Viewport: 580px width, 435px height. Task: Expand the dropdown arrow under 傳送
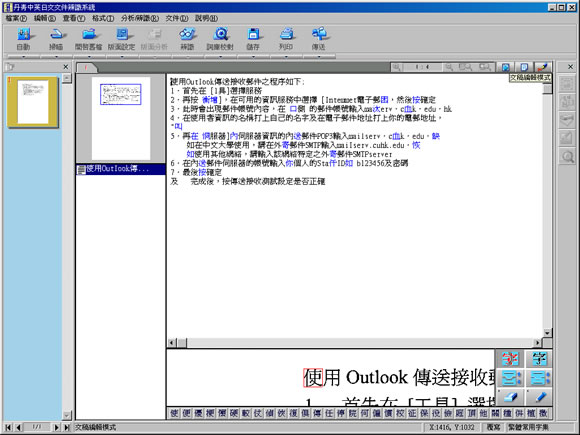(318, 57)
